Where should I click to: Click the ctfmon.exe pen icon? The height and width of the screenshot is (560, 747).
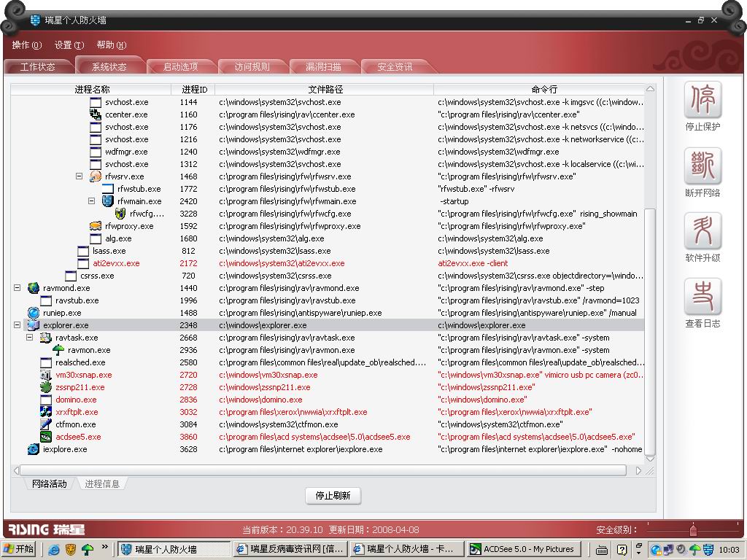45,424
